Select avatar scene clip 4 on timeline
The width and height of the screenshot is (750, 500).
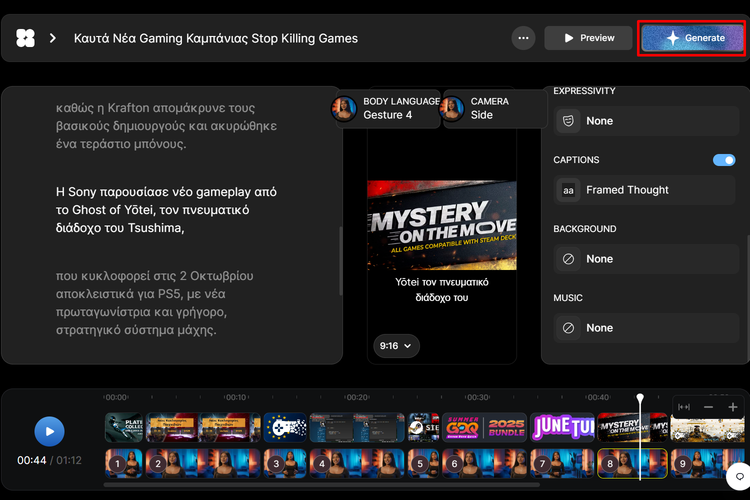point(357,463)
